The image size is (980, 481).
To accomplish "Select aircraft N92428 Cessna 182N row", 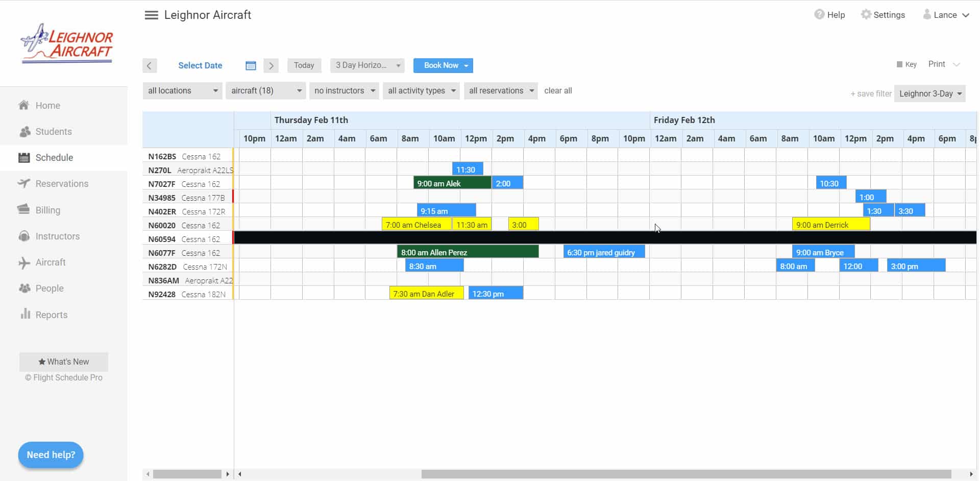I will [x=188, y=294].
